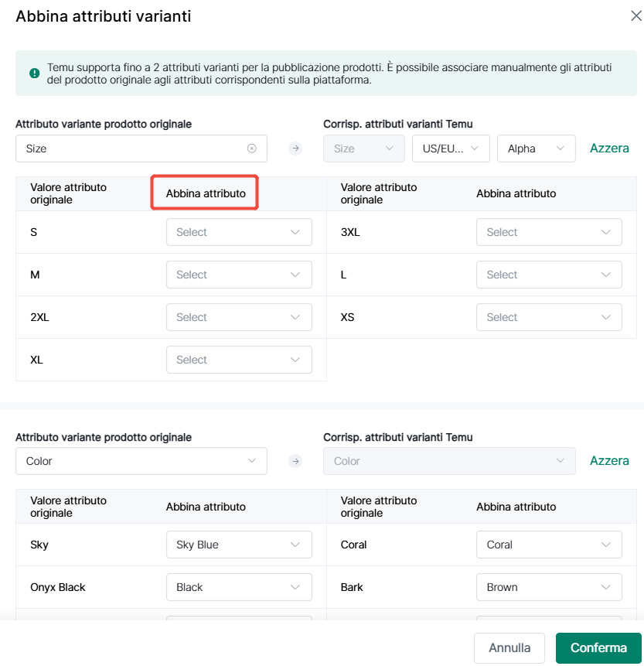This screenshot has width=644, height=666.
Task: Change the Sky Blue color mapping
Action: [239, 545]
